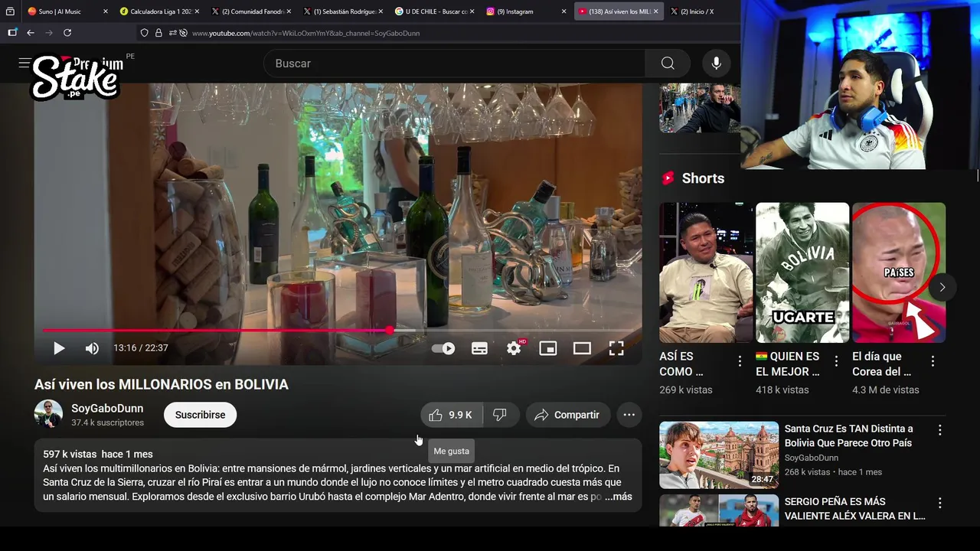Screen dimensions: 980x551
Task: Open more actions three-dot button under video
Action: 629,415
